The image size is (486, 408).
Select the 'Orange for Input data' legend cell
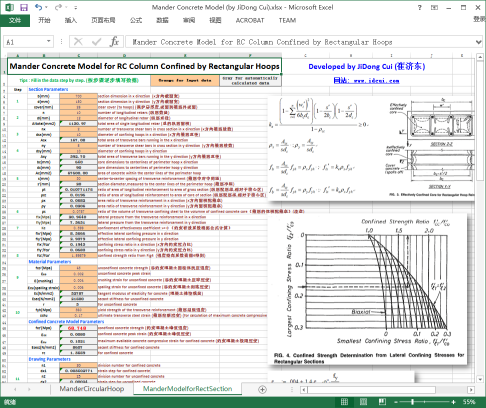coord(185,80)
